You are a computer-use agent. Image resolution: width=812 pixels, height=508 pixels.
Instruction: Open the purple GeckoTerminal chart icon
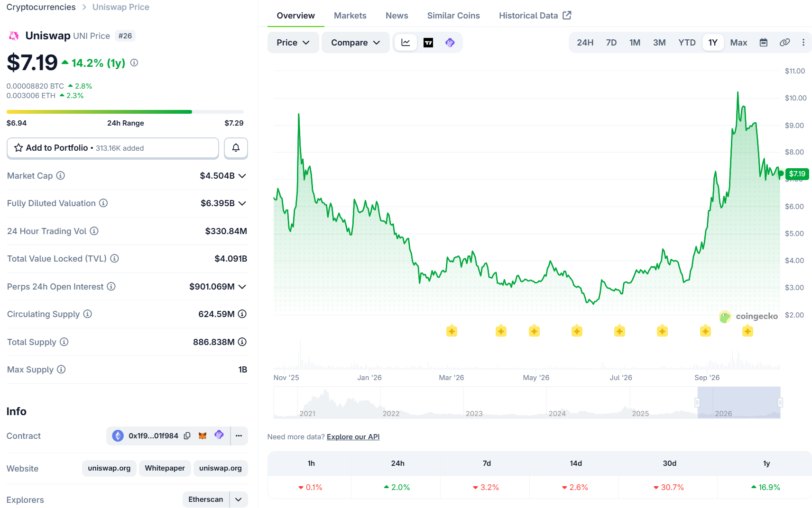(450, 43)
